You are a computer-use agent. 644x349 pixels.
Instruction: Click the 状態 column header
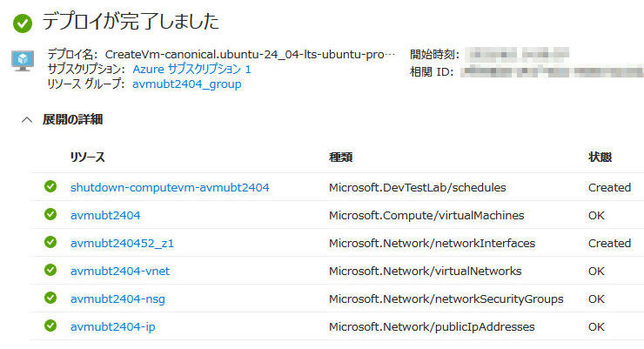pyautogui.click(x=600, y=158)
